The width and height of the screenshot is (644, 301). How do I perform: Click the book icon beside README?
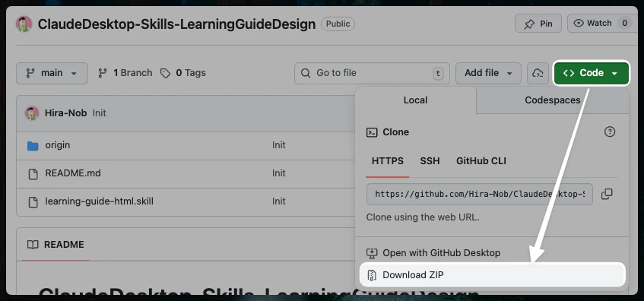coord(33,245)
